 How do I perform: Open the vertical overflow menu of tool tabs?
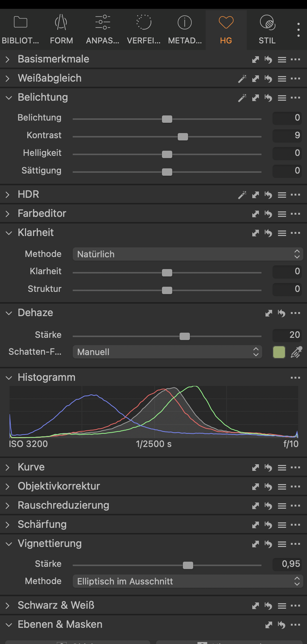click(298, 29)
